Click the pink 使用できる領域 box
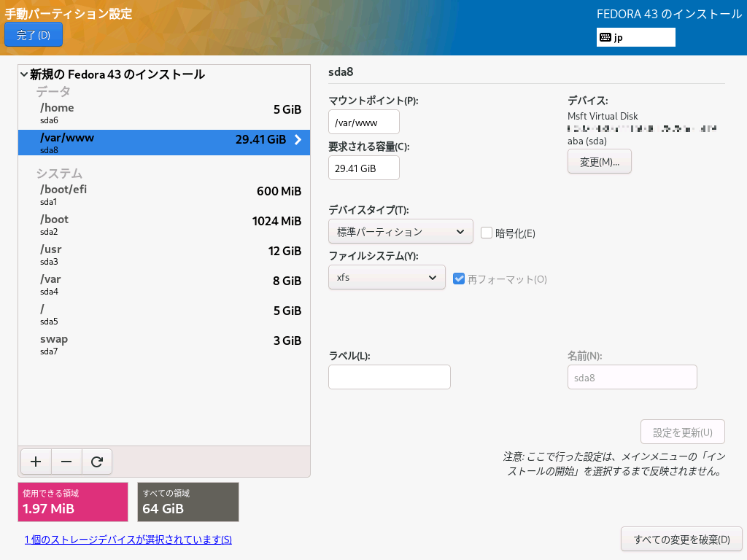The height and width of the screenshot is (560, 747). (73, 502)
